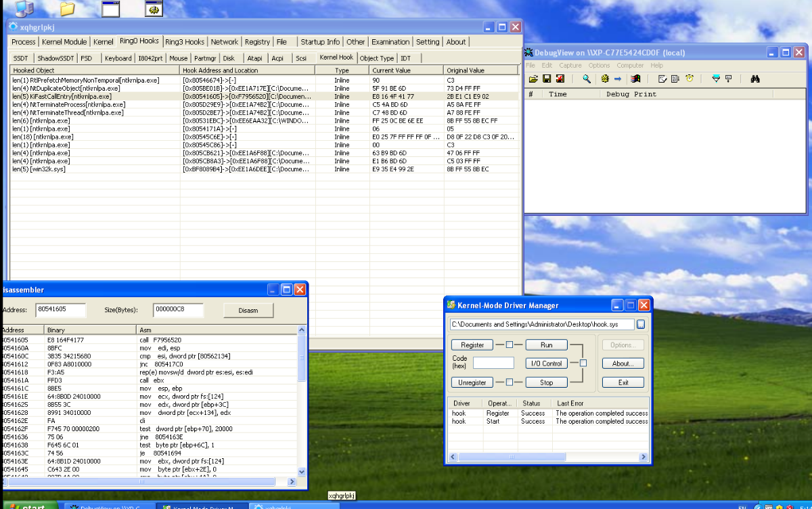Click the Open log icon in DebugView
The height and width of the screenshot is (509, 812).
(533, 79)
